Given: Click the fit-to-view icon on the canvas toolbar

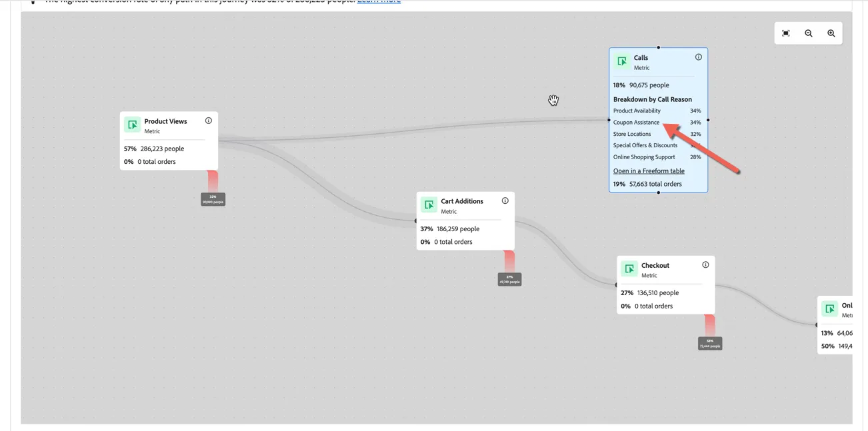Looking at the screenshot, I should pyautogui.click(x=786, y=33).
